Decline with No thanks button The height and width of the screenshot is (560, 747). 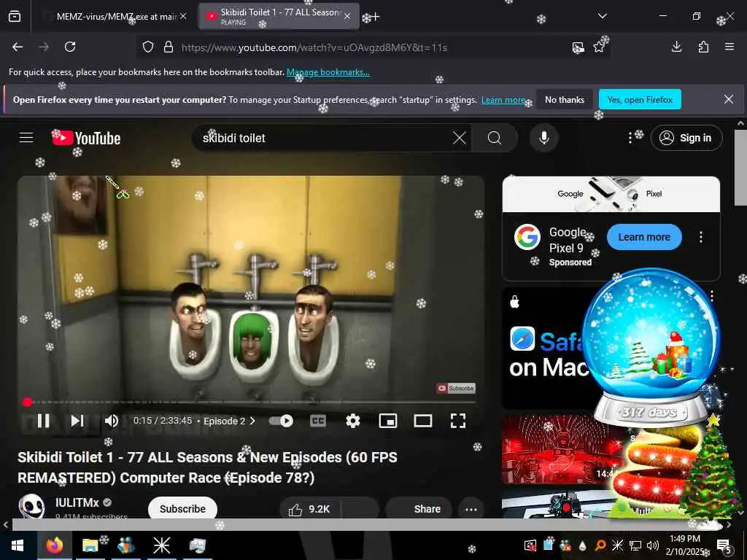coord(565,99)
